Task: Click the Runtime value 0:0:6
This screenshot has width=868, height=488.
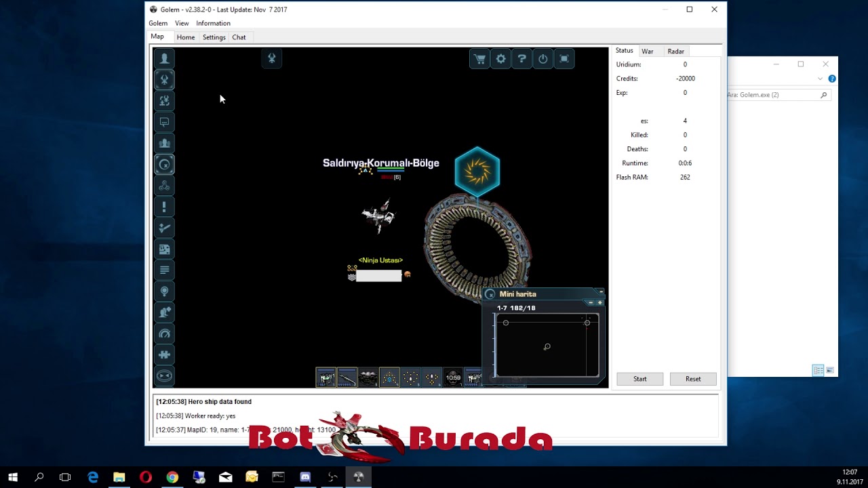Action: (x=685, y=163)
